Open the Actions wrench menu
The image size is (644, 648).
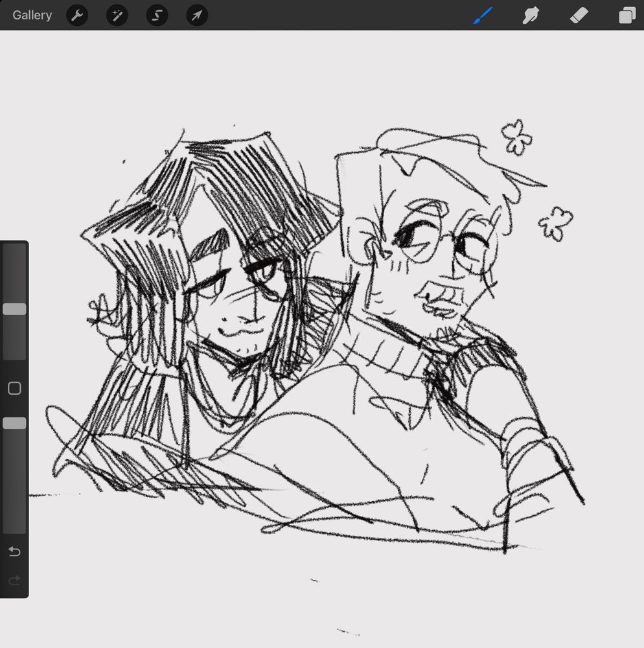77,16
